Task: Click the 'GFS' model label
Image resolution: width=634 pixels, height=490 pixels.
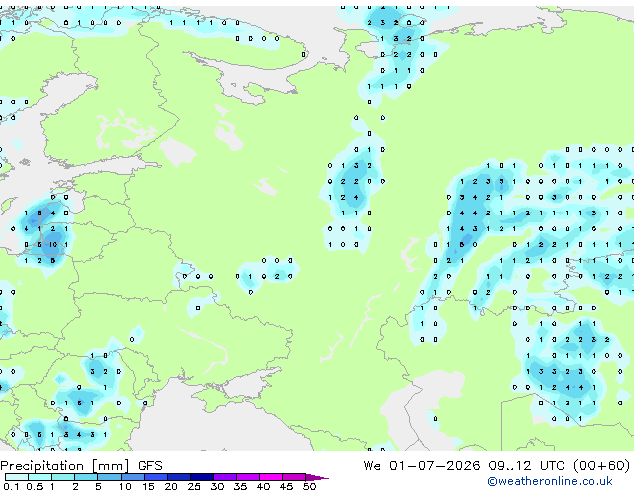Action: point(150,466)
